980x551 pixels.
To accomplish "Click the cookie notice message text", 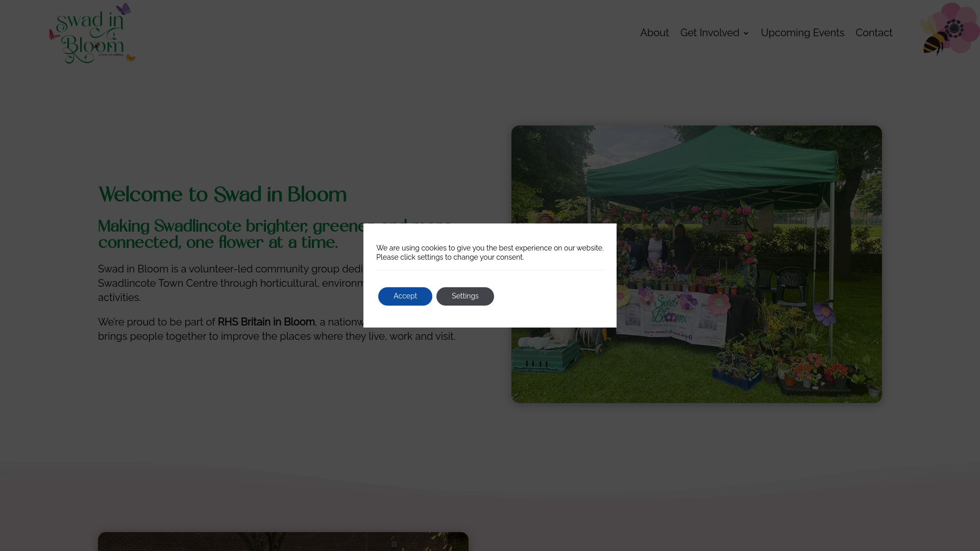I will point(490,253).
